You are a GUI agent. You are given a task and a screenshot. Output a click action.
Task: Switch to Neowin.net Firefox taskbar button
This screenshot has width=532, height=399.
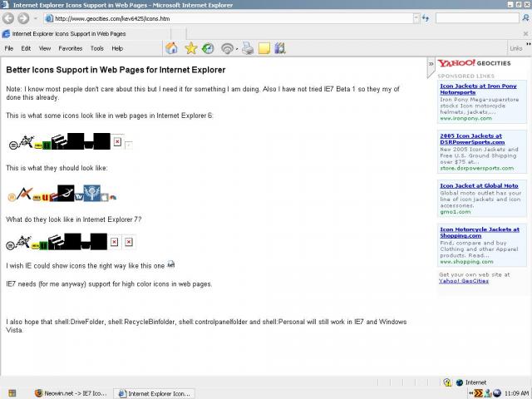click(x=71, y=393)
